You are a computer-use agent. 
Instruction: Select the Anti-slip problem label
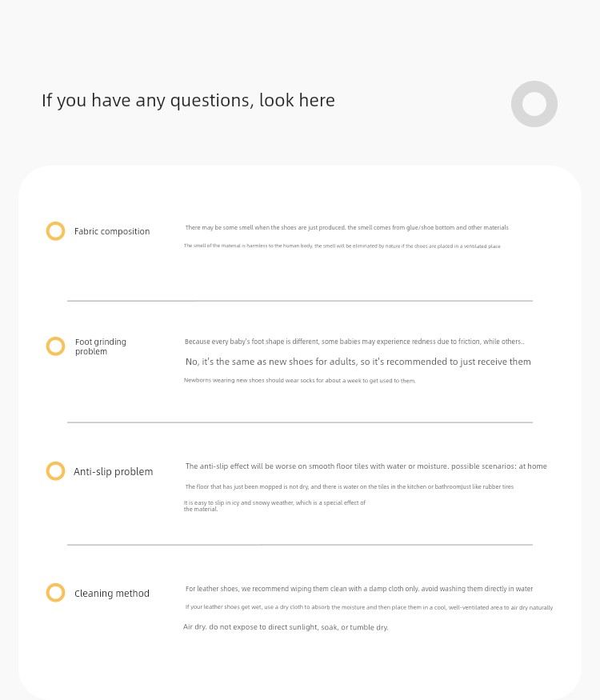pyautogui.click(x=114, y=471)
